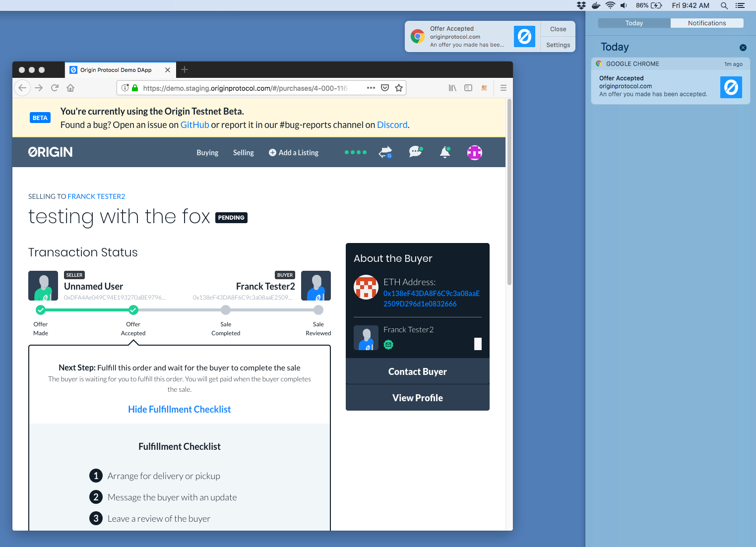
Task: Click Add a Listing text
Action: pyautogui.click(x=299, y=153)
